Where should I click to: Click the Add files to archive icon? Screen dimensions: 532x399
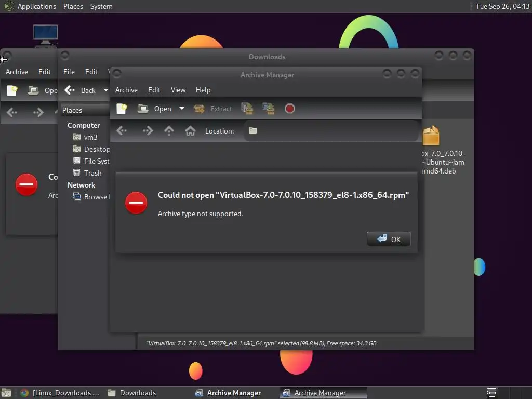(247, 109)
